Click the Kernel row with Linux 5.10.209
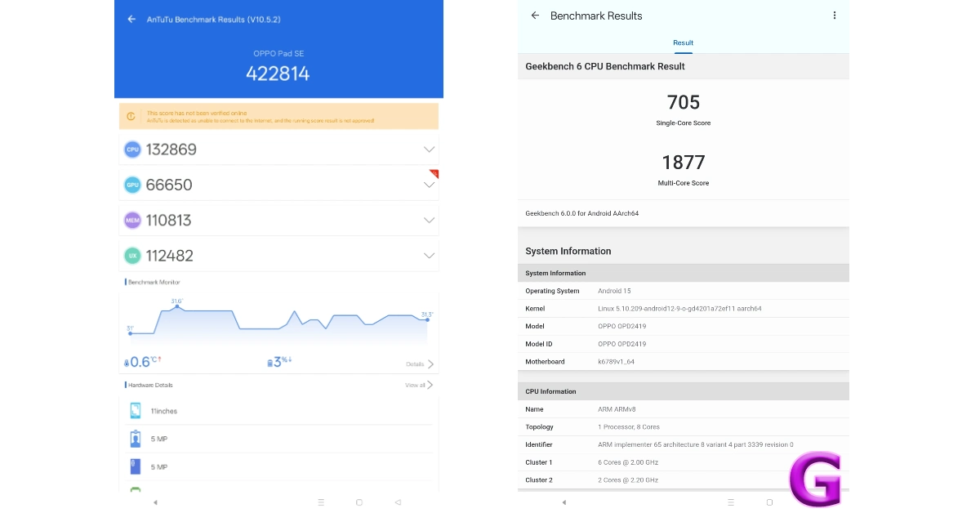Screen dimensions: 980x513 pos(684,309)
